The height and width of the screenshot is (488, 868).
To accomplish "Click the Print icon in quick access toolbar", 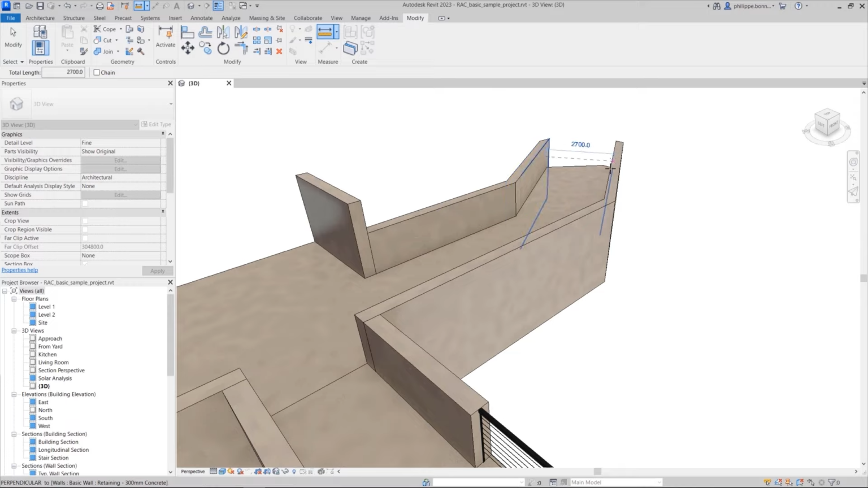I will click(x=99, y=6).
